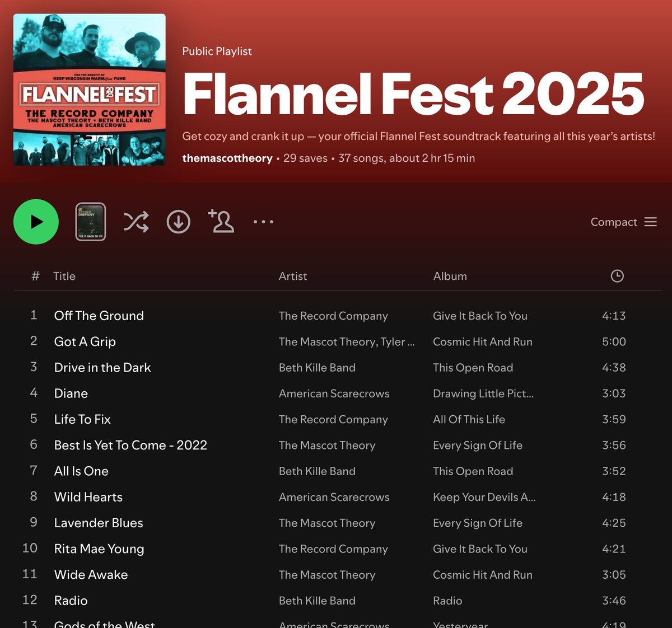This screenshot has width=672, height=628.
Task: Sort tracks by the Artist column header
Action: click(293, 276)
